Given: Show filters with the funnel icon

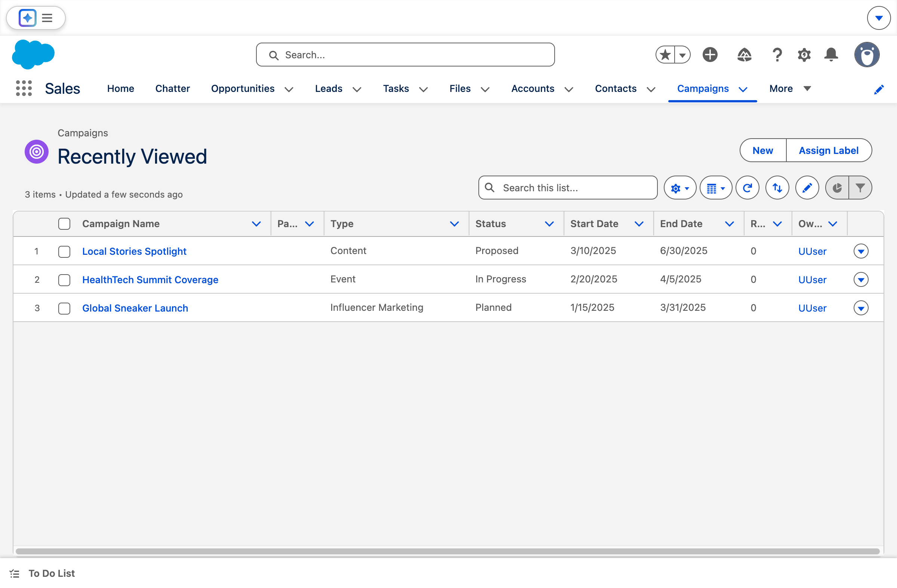Looking at the screenshot, I should pos(860,188).
